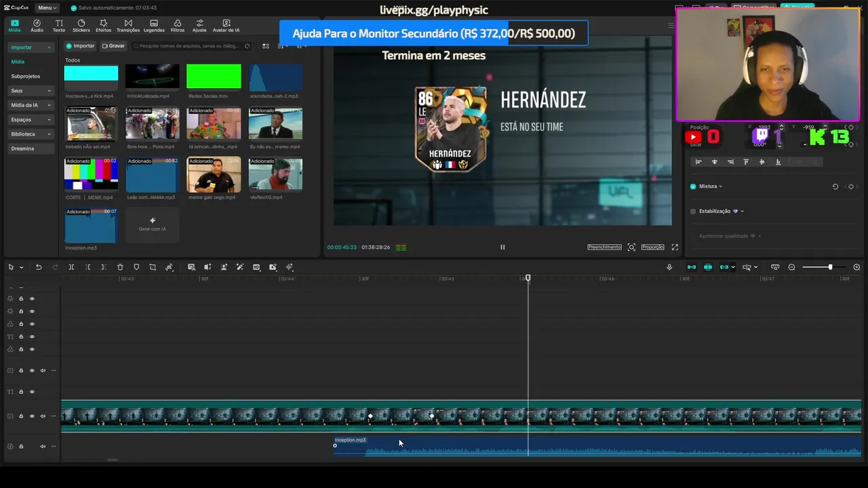Open the Stickers tab
Screen dimensions: 868x488
tap(81, 26)
